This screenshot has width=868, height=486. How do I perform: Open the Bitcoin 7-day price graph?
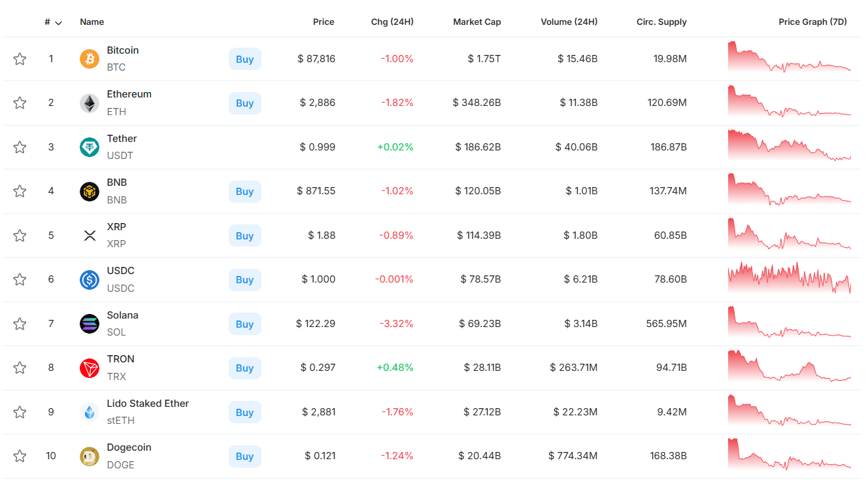pyautogui.click(x=790, y=58)
